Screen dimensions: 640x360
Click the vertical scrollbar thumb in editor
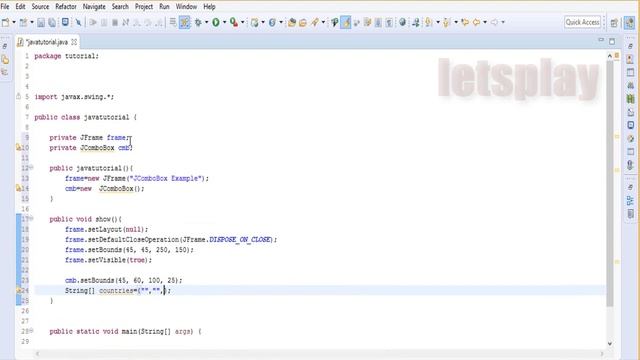pos(610,184)
